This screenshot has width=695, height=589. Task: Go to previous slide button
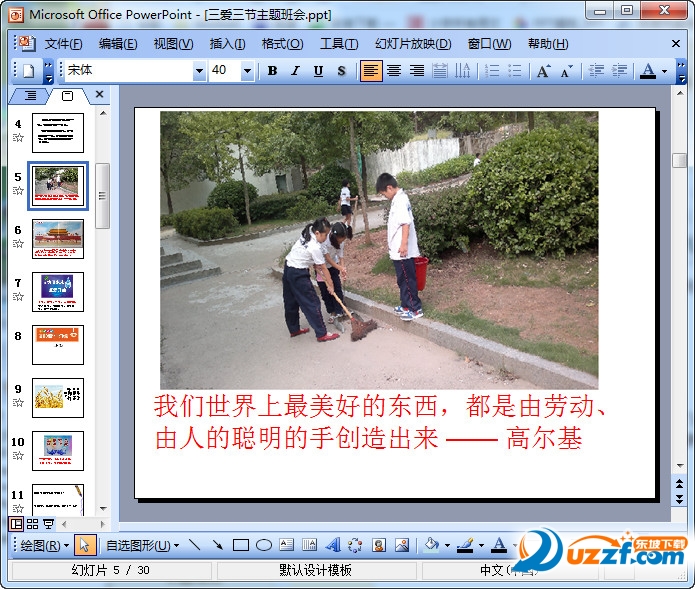point(679,484)
